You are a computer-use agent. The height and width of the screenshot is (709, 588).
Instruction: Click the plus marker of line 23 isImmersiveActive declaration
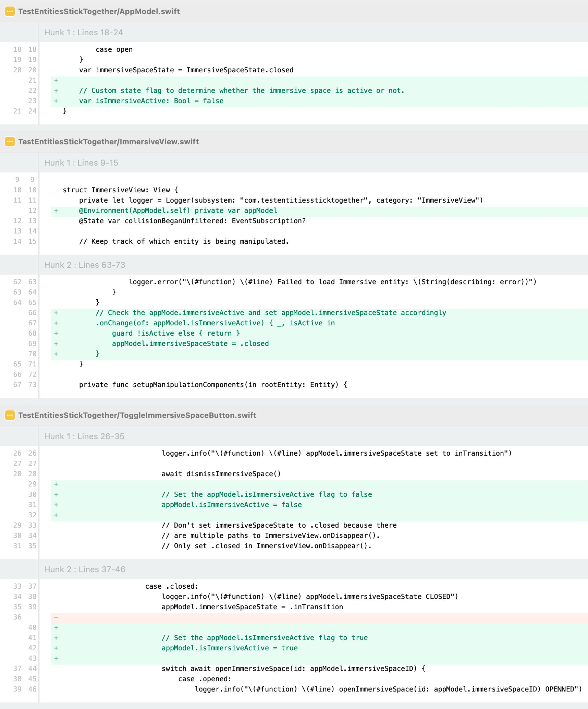56,101
